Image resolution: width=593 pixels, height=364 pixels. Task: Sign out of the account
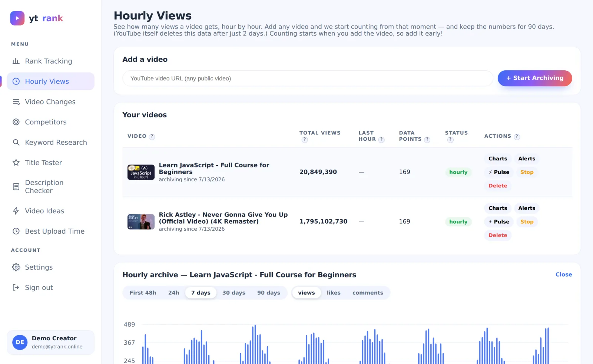pyautogui.click(x=50, y=288)
